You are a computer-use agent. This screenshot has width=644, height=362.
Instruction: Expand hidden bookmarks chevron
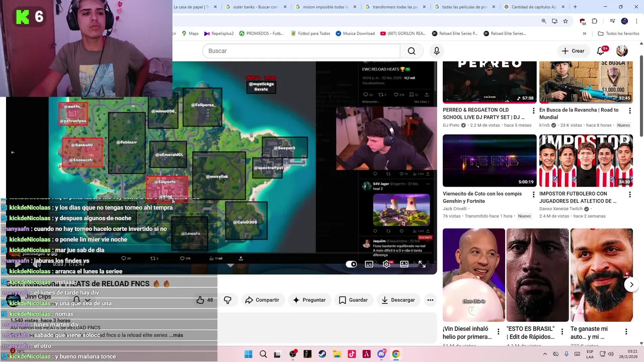584,34
